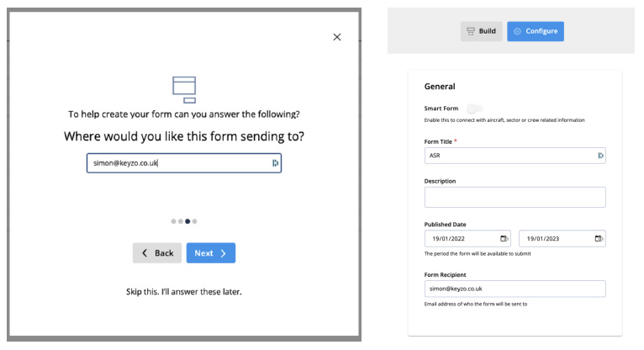The image size is (644, 350).
Task: Select the second step indicator dot
Action: click(181, 221)
